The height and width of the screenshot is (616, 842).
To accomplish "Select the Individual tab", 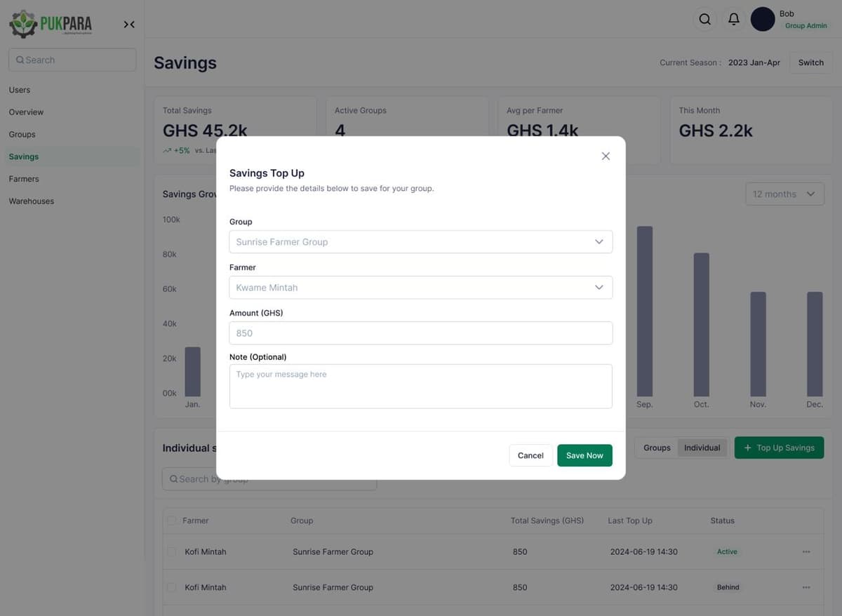I will coord(702,447).
